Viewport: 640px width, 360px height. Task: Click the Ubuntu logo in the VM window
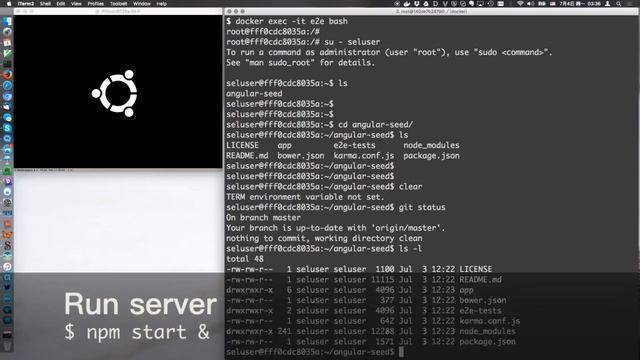[x=115, y=93]
